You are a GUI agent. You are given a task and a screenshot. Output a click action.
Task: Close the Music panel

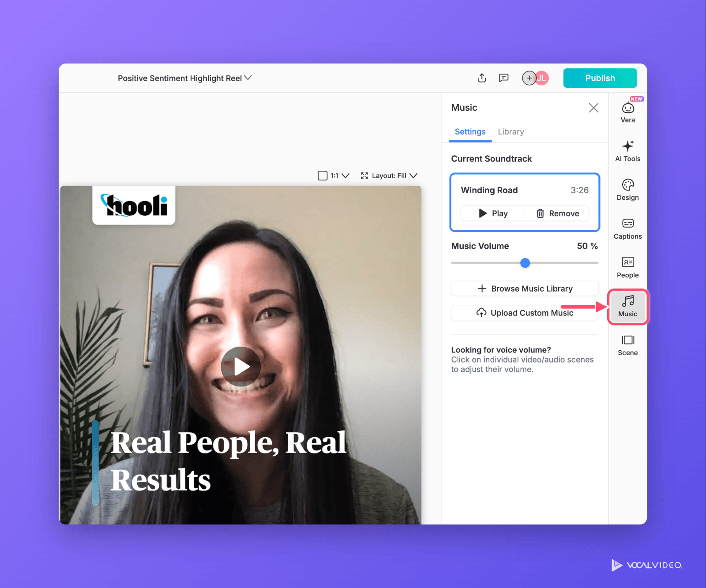pyautogui.click(x=593, y=108)
